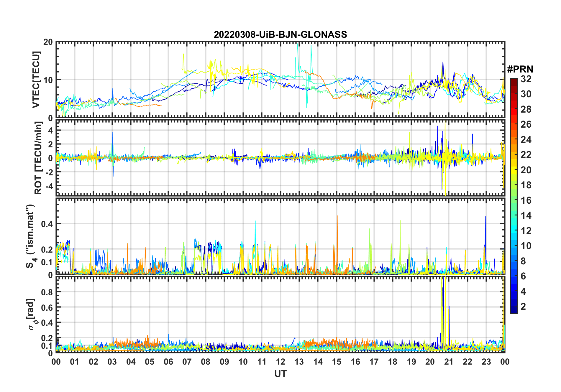This screenshot has width=561, height=392.
Task: Click the x-axis tick label 04
Action: coord(131,362)
